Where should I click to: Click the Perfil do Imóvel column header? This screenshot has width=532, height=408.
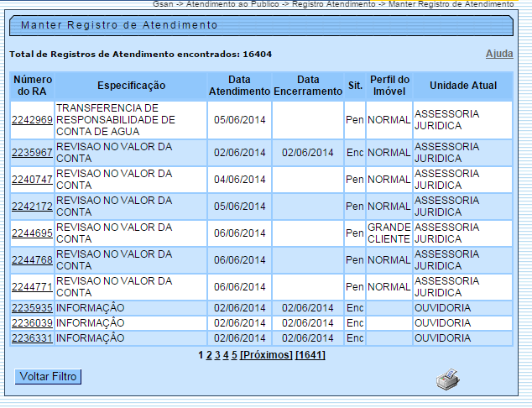tap(389, 86)
